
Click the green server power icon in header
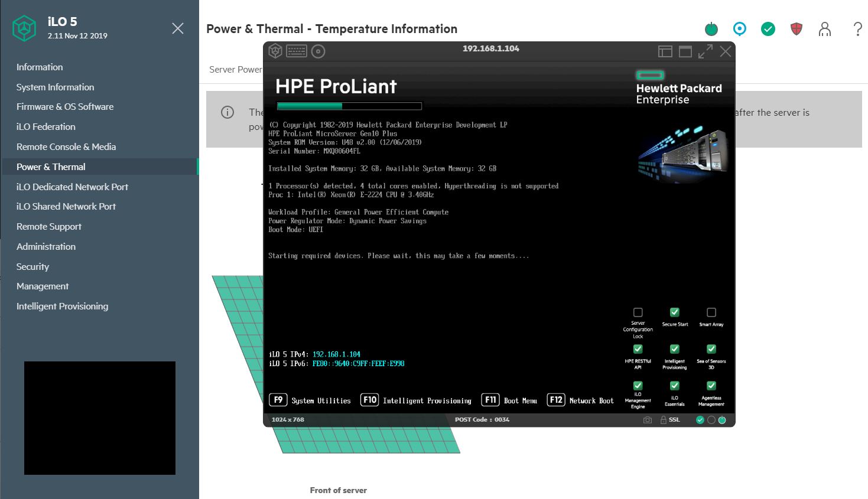tap(711, 29)
